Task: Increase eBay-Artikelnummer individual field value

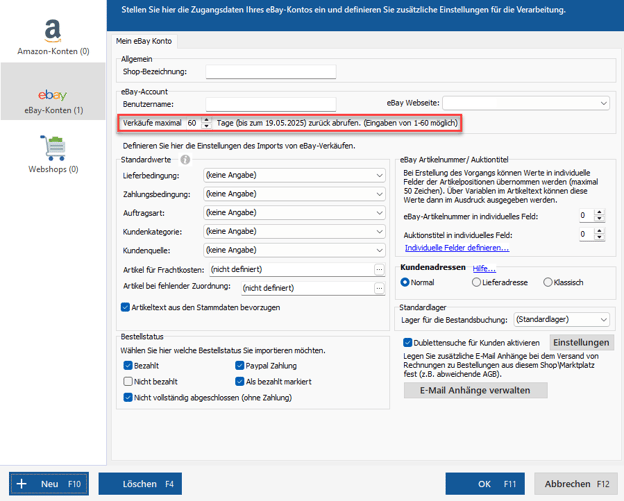Action: 598,211
